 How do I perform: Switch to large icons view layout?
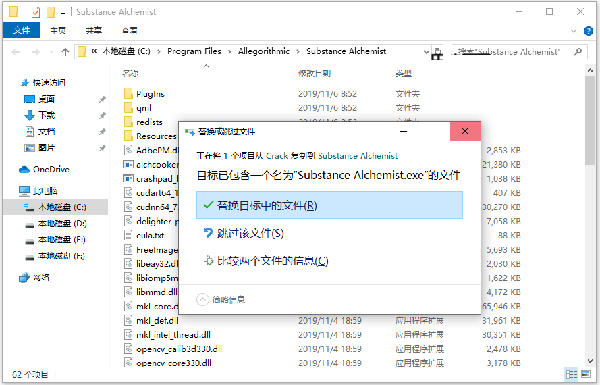click(586, 374)
